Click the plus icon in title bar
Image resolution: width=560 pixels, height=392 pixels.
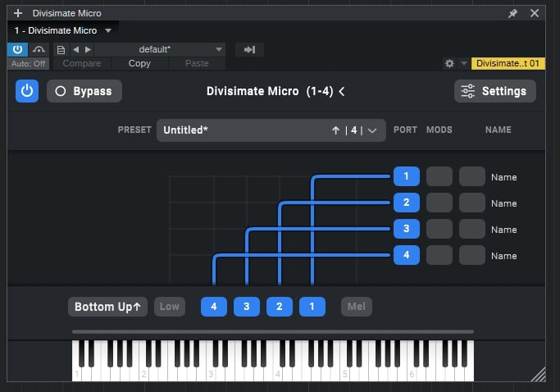18,13
